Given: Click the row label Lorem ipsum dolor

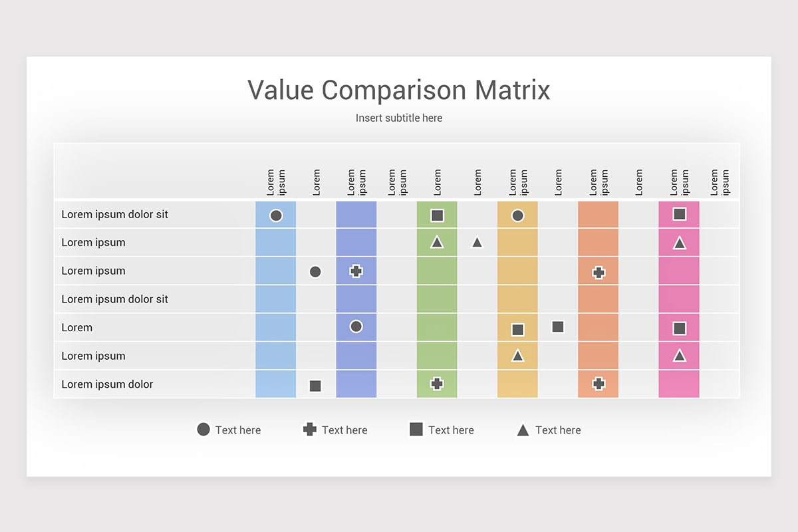Looking at the screenshot, I should click(107, 384).
